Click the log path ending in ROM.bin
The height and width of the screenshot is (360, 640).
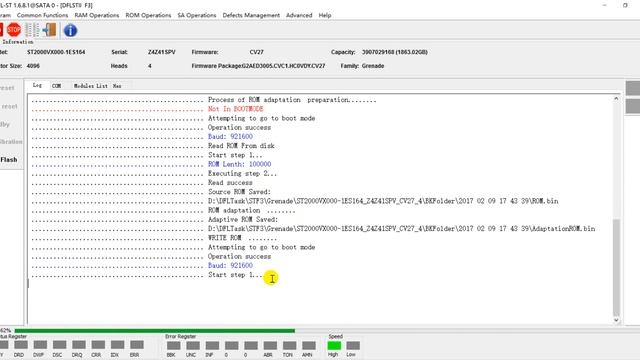tap(383, 201)
